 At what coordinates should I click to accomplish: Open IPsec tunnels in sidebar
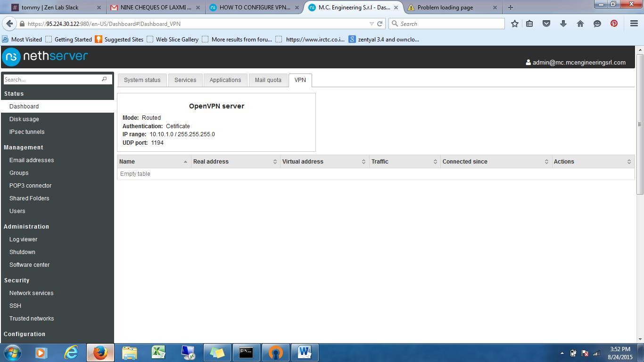point(27,132)
